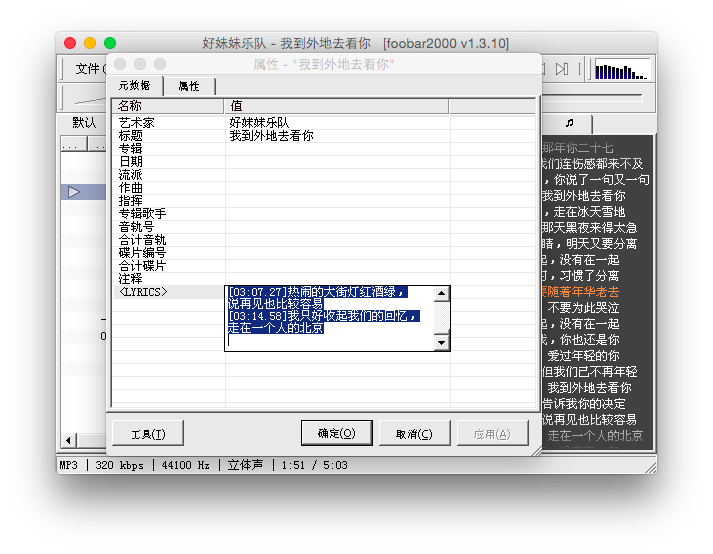Click scroll-down arrow in lyrics field

(441, 342)
